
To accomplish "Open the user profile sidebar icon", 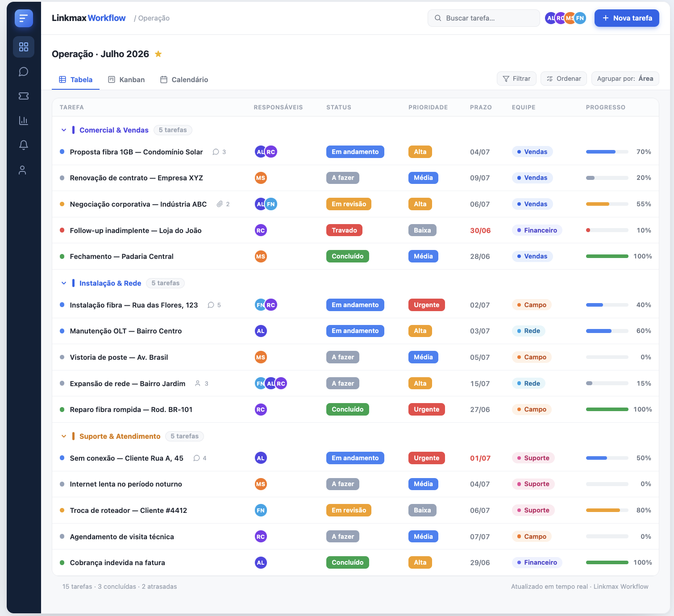I will [23, 170].
